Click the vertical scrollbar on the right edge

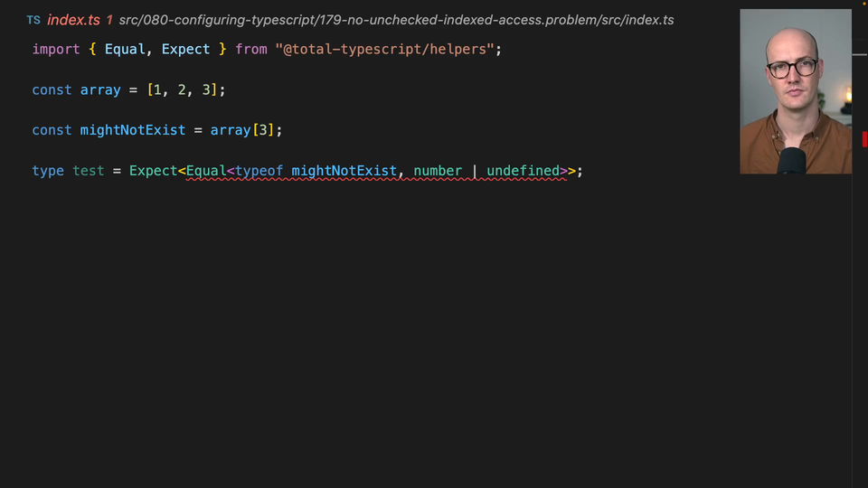click(x=857, y=271)
